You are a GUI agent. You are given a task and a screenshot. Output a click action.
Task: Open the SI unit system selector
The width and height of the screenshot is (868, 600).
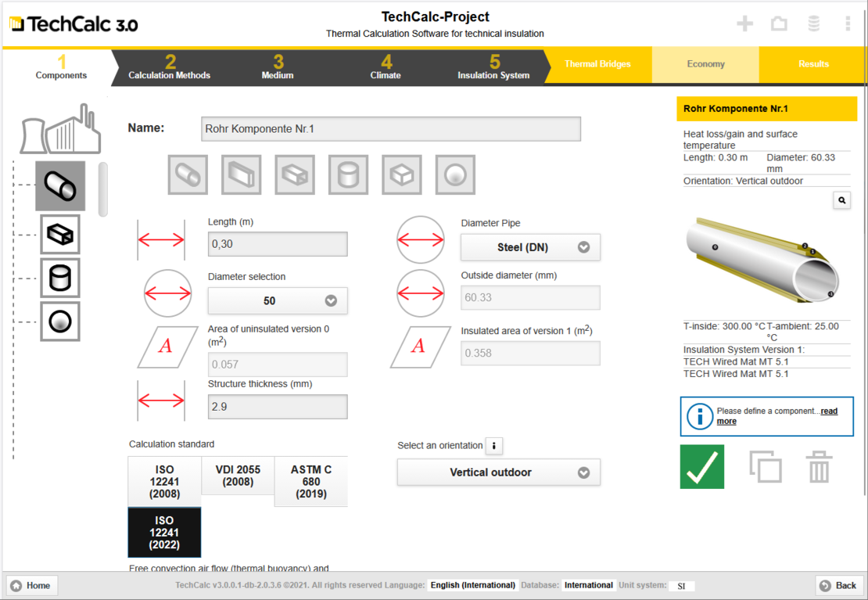coord(681,586)
